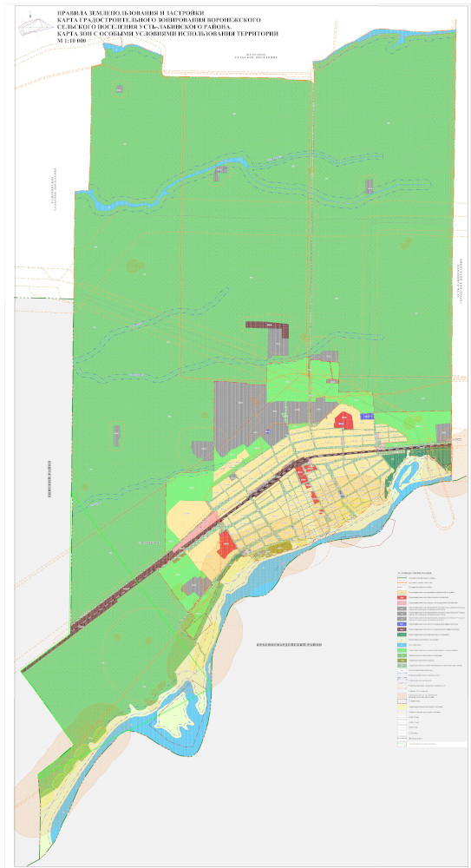Select the blue legend swatch
Image resolution: width=471 pixels, height=868 pixels.
point(402,624)
